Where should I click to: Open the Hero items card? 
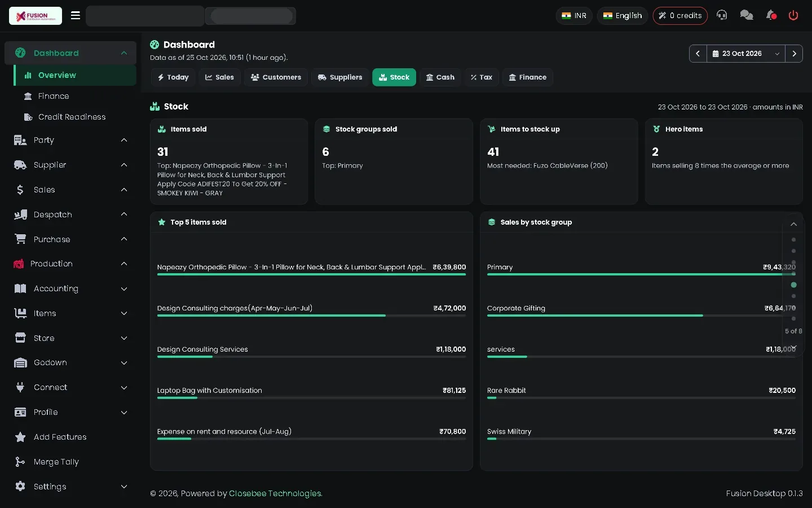click(723, 161)
